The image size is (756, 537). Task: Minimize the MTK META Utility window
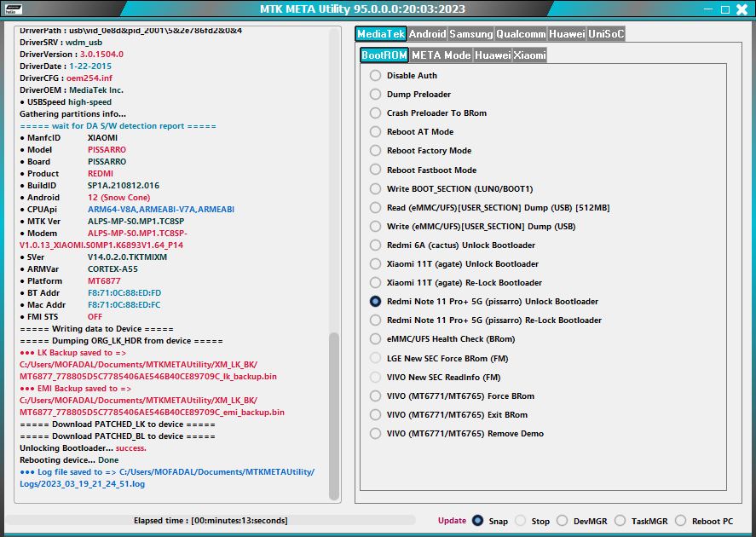(708, 9)
